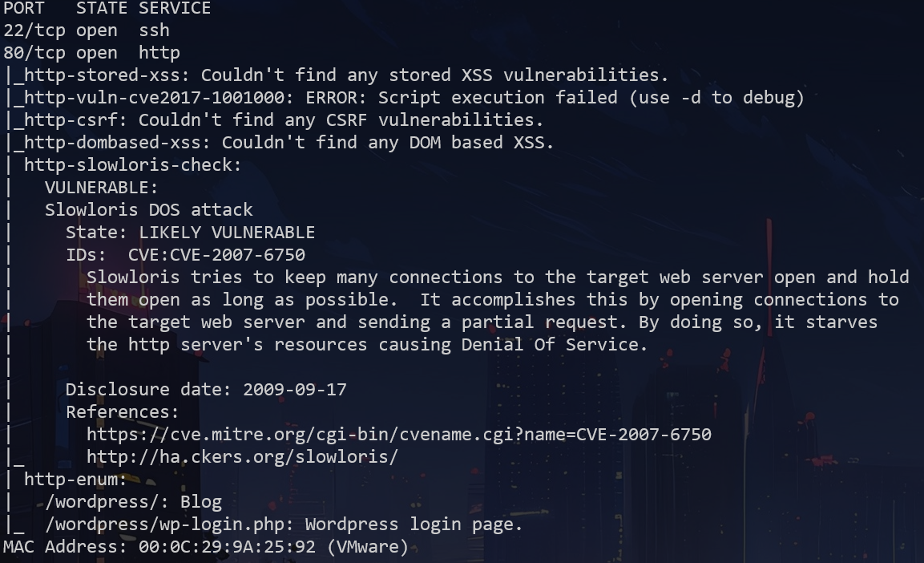This screenshot has width=924, height=563.
Task: Click the "References:" label
Action: point(122,412)
